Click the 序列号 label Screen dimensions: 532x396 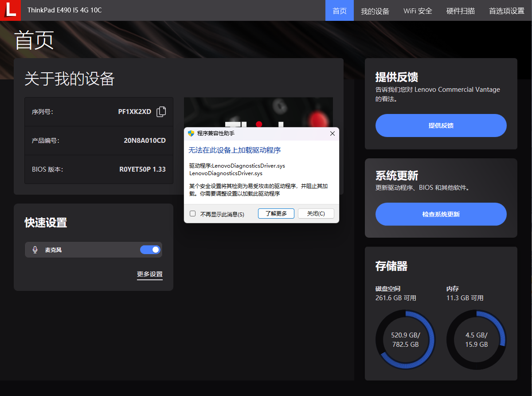[43, 112]
